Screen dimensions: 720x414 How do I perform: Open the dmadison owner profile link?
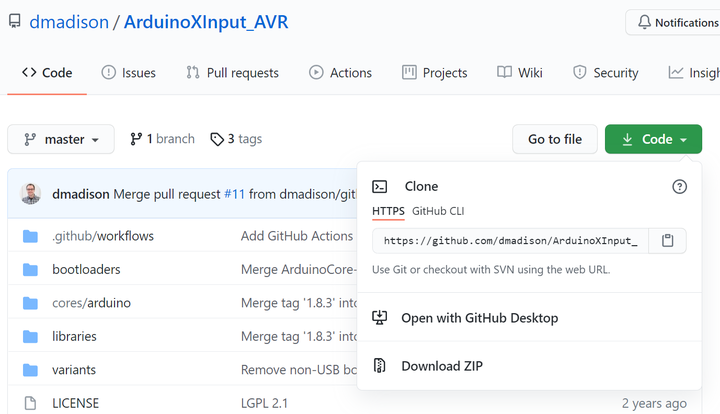click(69, 22)
